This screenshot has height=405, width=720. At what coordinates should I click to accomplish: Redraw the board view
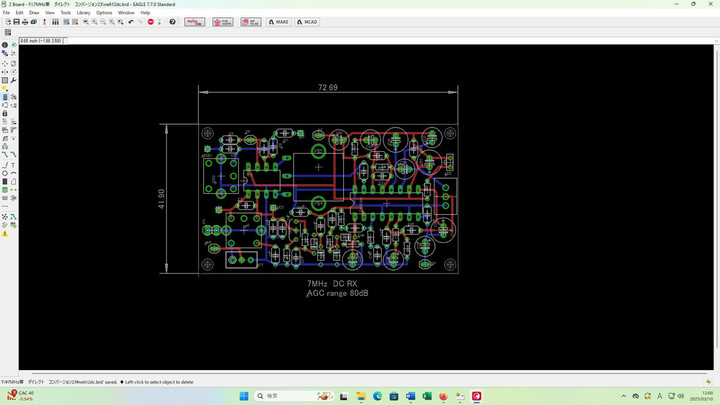pyautogui.click(x=112, y=22)
